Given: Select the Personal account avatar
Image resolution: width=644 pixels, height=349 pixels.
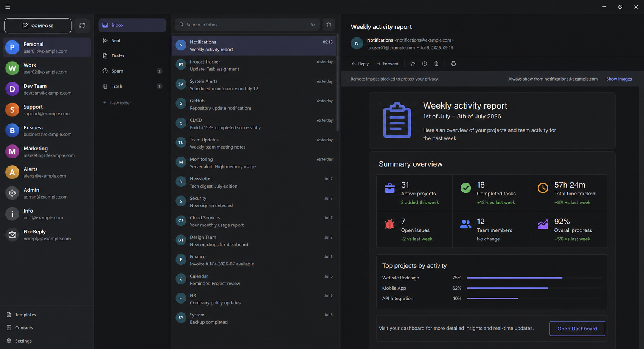Looking at the screenshot, I should pos(12,47).
